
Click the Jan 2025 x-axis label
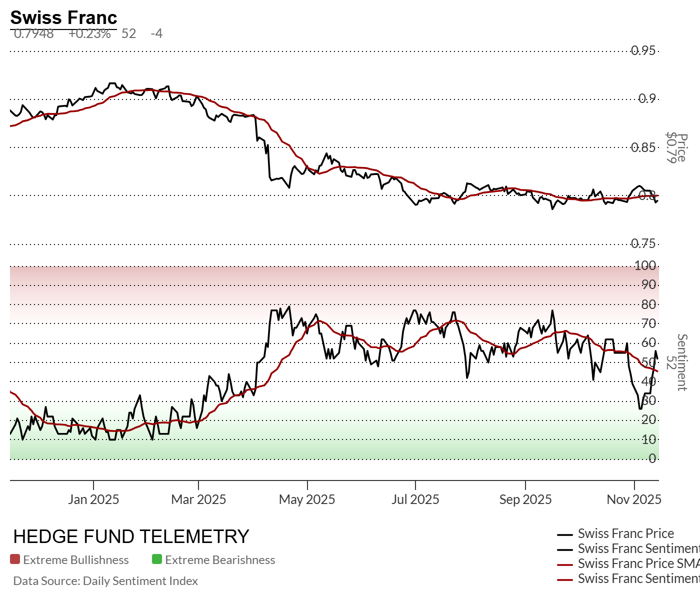click(93, 499)
